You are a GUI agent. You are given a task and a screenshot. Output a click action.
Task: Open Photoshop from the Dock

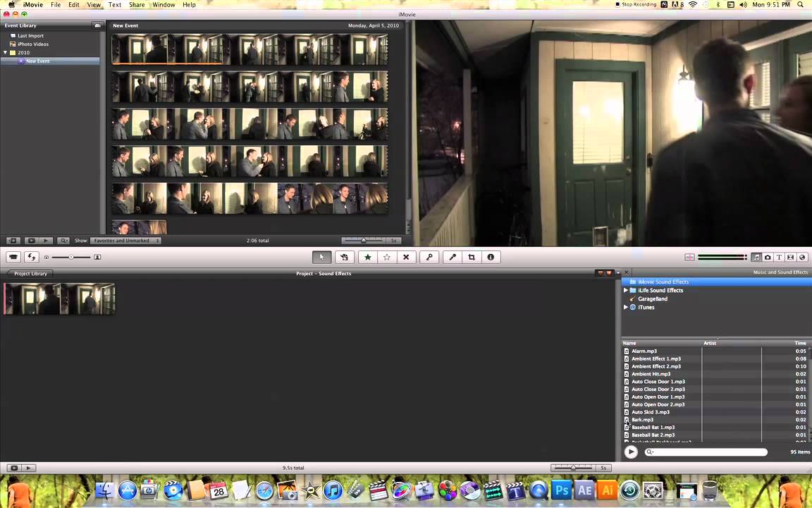[x=561, y=490]
